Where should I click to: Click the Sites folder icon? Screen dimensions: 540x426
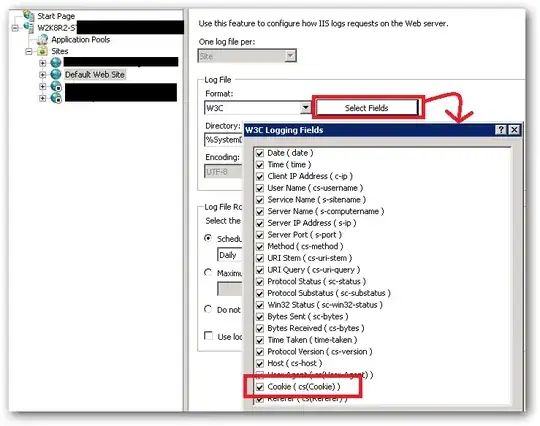(42, 51)
